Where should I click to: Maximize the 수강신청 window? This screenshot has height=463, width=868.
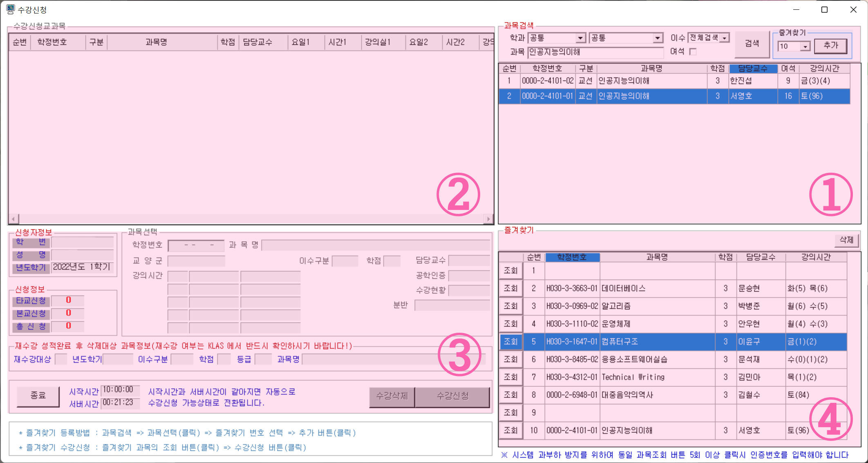click(824, 9)
